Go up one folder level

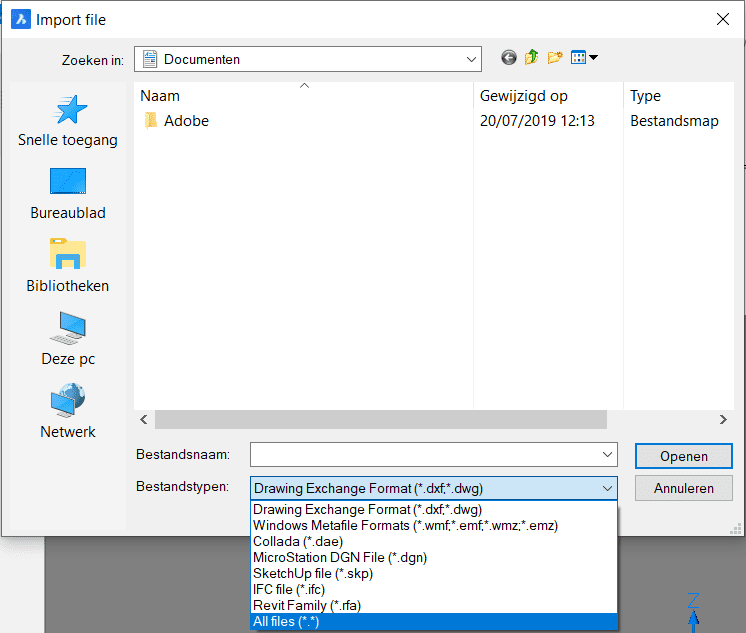[x=531, y=58]
